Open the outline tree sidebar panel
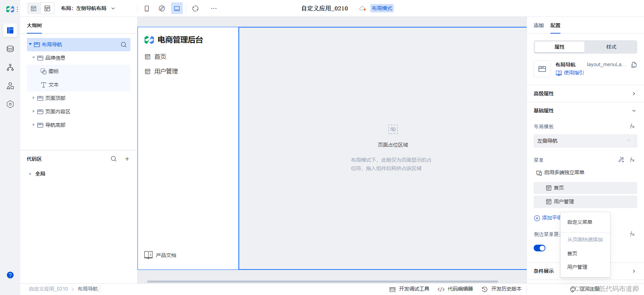 tap(10, 30)
